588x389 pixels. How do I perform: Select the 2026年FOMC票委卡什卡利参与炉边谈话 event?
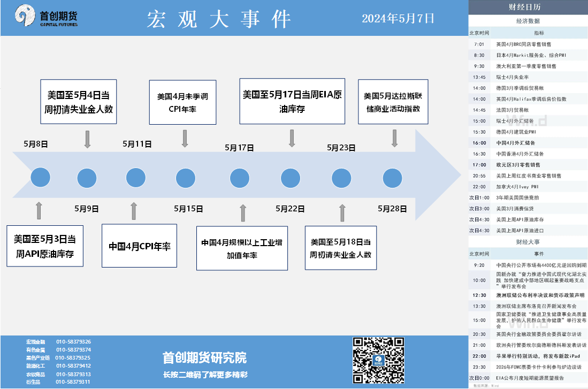point(528,367)
